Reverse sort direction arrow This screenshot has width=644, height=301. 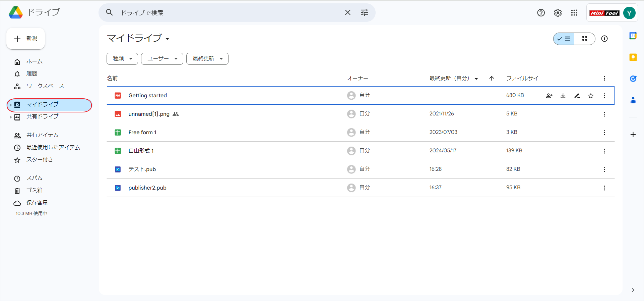[492, 78]
